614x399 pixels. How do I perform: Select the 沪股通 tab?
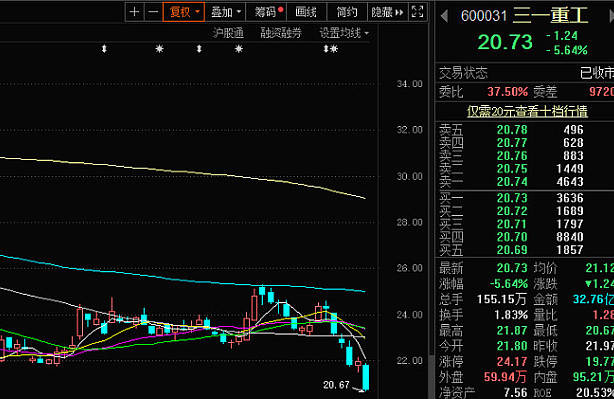point(228,33)
